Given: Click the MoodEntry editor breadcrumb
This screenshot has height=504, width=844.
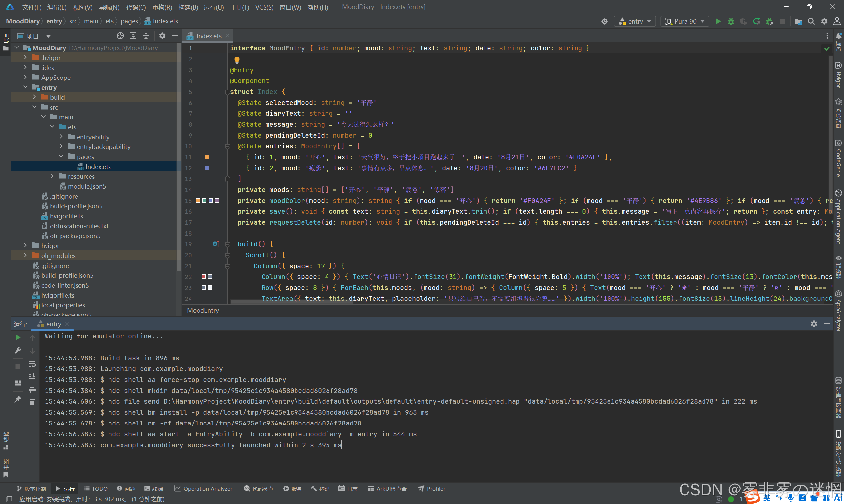Looking at the screenshot, I should click(x=203, y=310).
